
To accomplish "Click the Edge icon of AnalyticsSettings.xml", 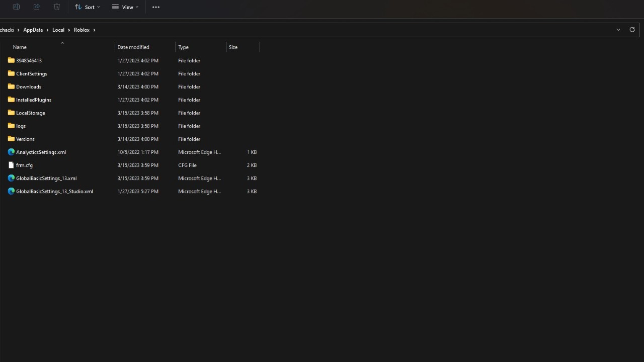I will click(11, 152).
